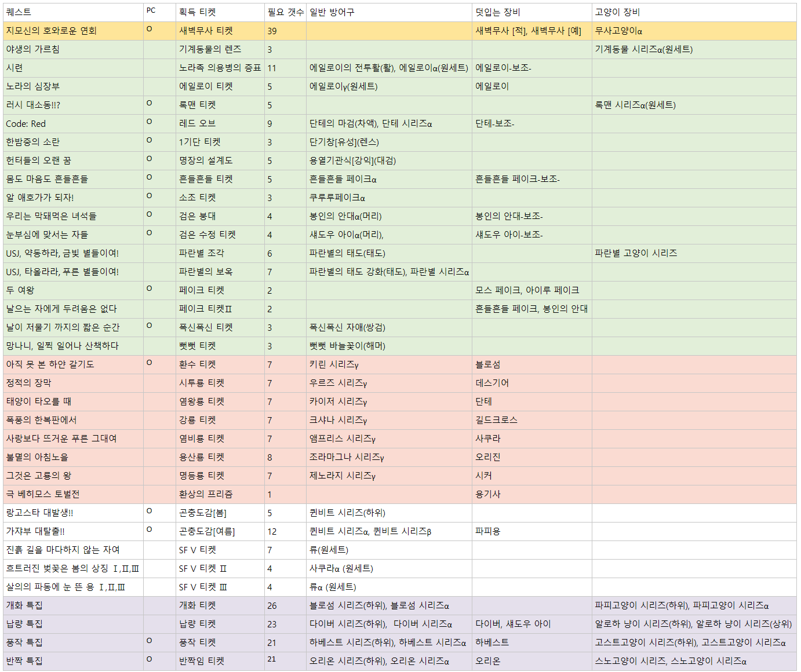Image resolution: width=801 pixels, height=672 pixels.
Task: Click the 무사고양이α cell
Action: pyautogui.click(x=618, y=31)
